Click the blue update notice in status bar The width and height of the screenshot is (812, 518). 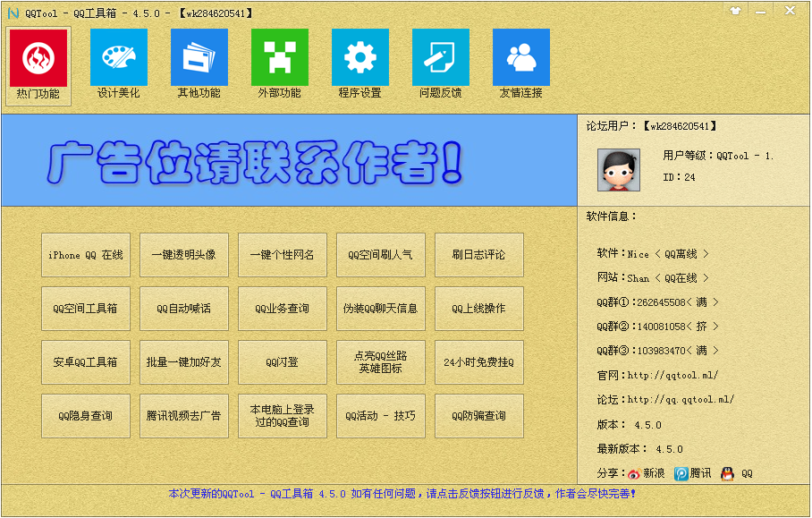pyautogui.click(x=402, y=494)
